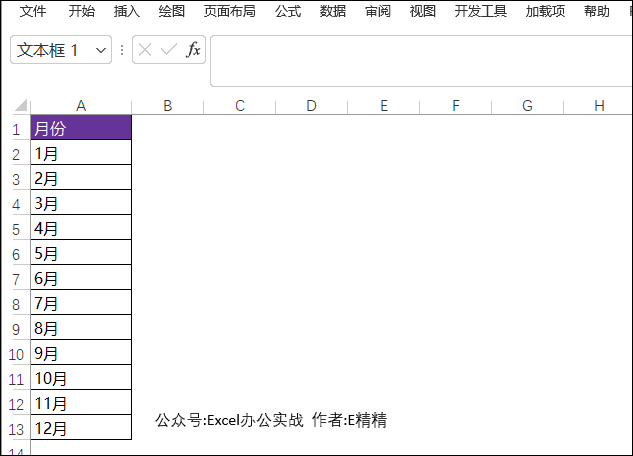Select the 页面布局 ribbon tab
The width and height of the screenshot is (633, 456).
pos(229,12)
